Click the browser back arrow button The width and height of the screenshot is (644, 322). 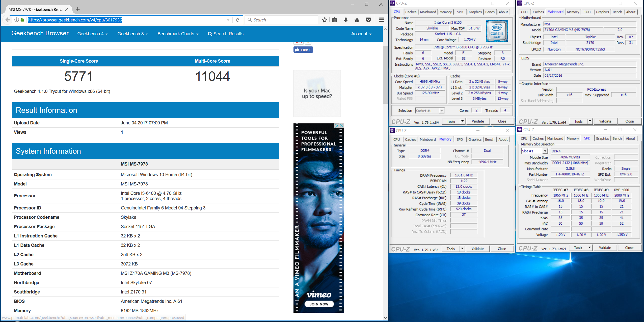pyautogui.click(x=8, y=20)
